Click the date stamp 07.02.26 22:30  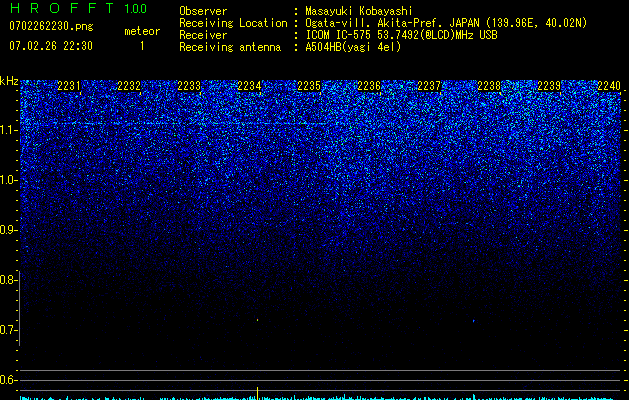point(51,46)
